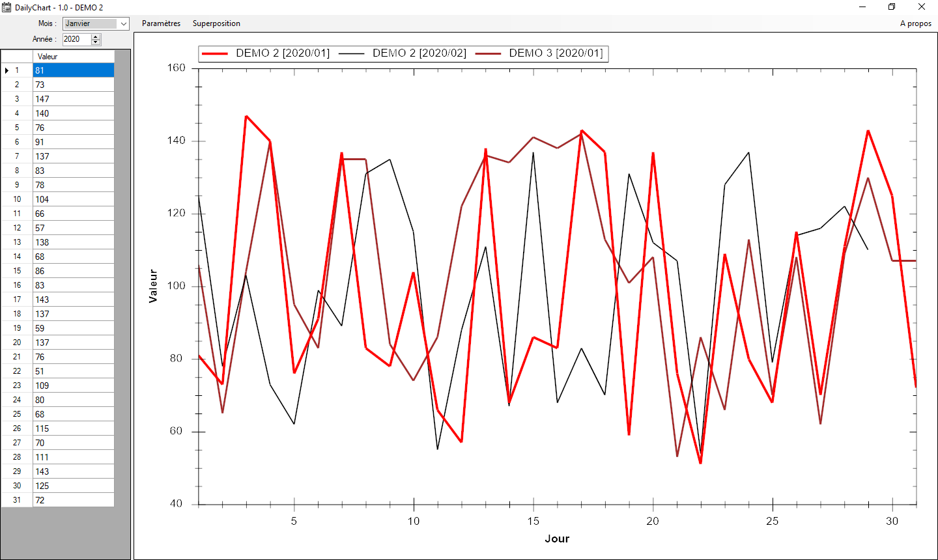This screenshot has width=938, height=560.
Task: Click the current-row arrow beside row 1
Action: 7,70
